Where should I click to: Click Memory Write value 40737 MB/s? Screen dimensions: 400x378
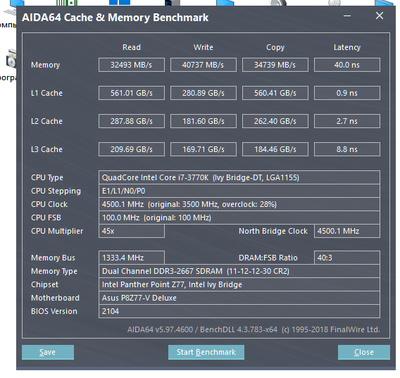(x=203, y=65)
